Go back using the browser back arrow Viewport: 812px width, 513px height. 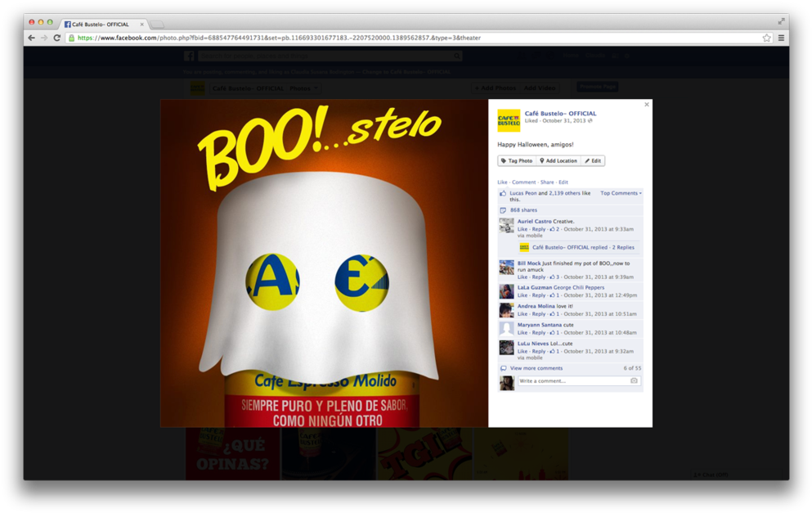[32, 38]
